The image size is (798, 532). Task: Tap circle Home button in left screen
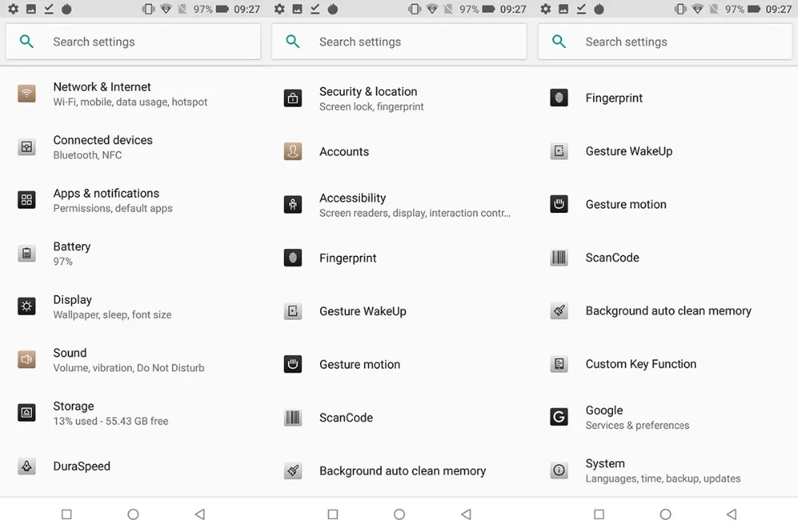click(133, 514)
